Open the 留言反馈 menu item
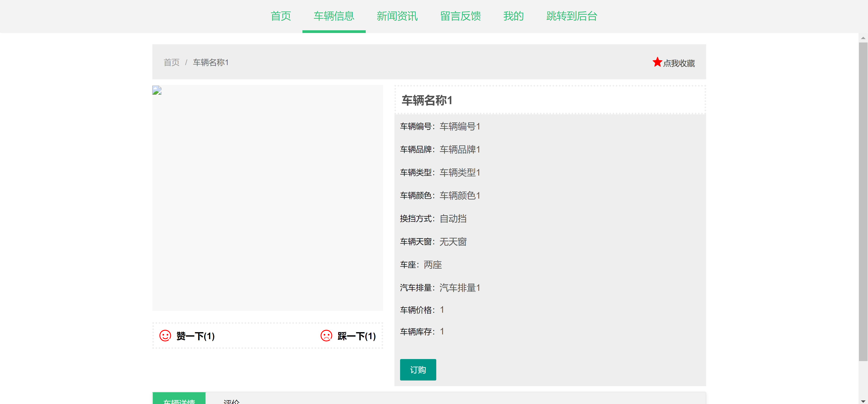The width and height of the screenshot is (868, 404). (x=460, y=16)
